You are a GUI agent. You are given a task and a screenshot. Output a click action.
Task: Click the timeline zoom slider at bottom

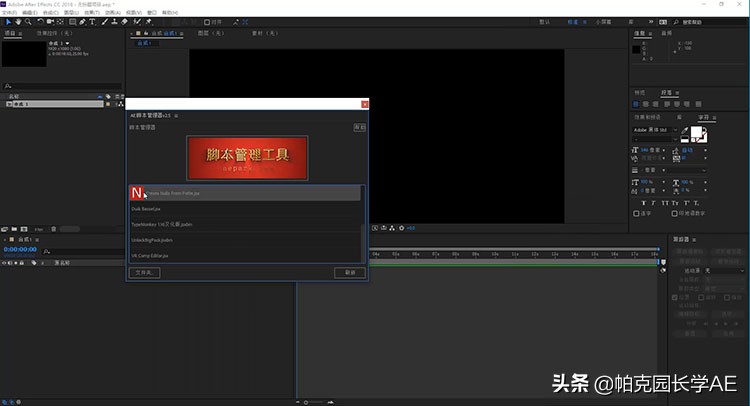pyautogui.click(x=314, y=402)
